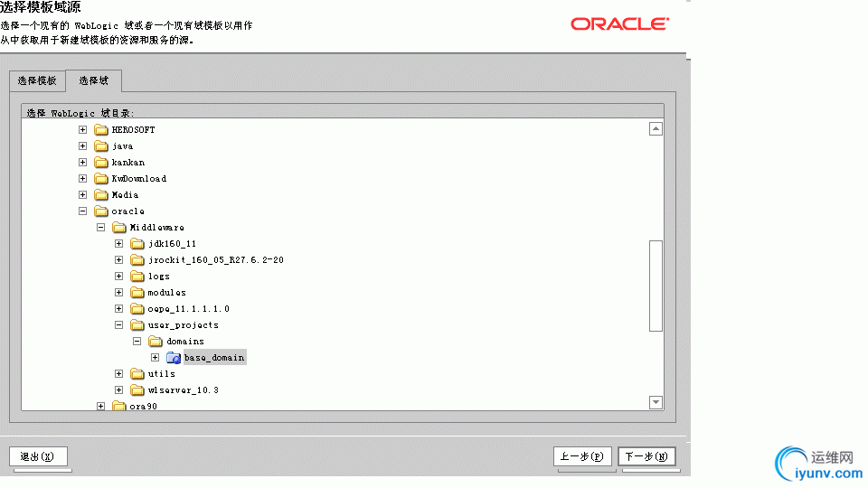Screen dimensions: 868x488
Task: Expand the HEROSOFT tree node
Action: (82, 129)
